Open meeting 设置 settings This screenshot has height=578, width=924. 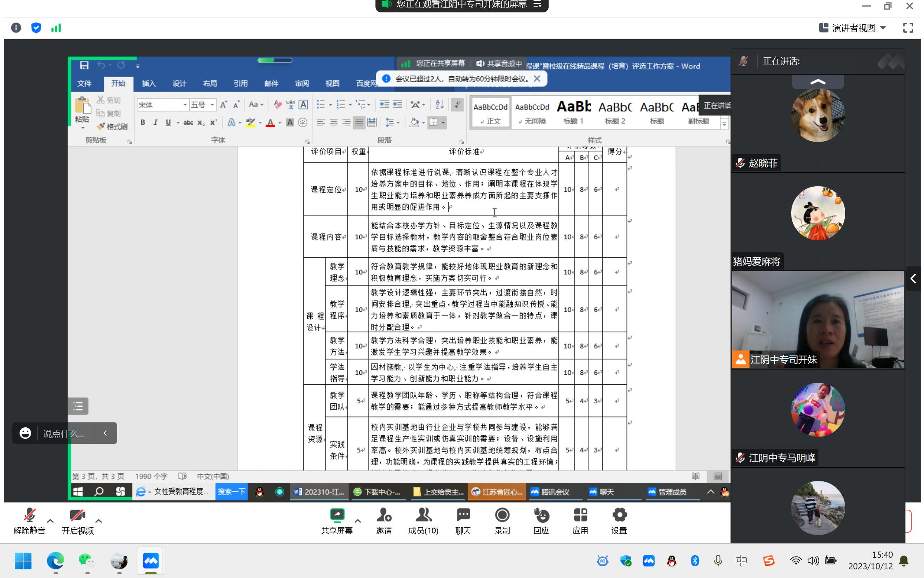click(619, 521)
